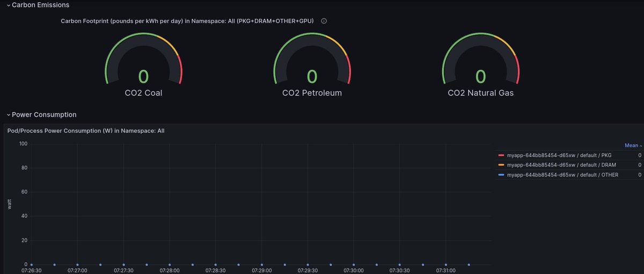Image resolution: width=644 pixels, height=274 pixels.
Task: Click the orange DRAM series color swatch
Action: (501, 165)
